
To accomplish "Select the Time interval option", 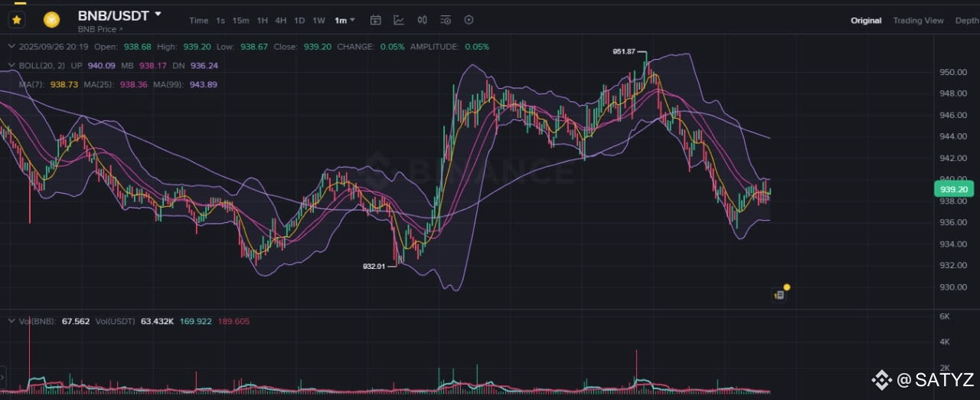I will click(198, 21).
